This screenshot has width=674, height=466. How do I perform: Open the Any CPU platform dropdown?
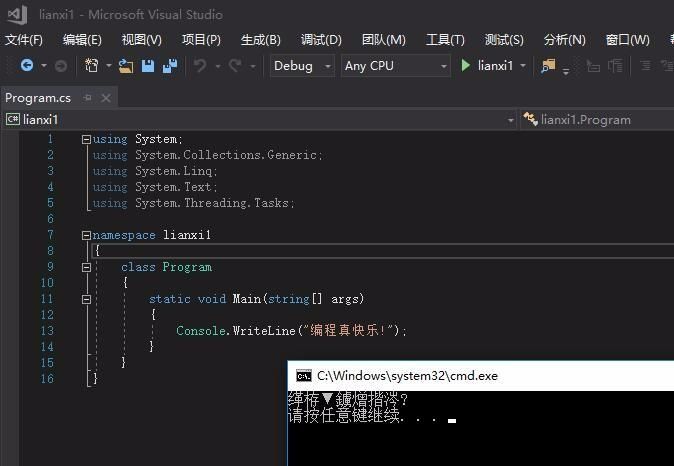[396, 66]
